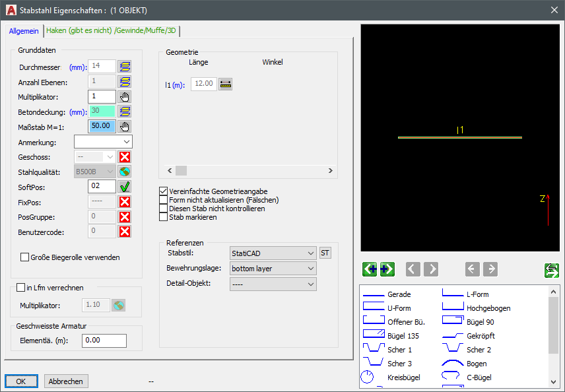Click the Geometrie horizontal scrollbar thumb
565x392 pixels.
(182, 170)
